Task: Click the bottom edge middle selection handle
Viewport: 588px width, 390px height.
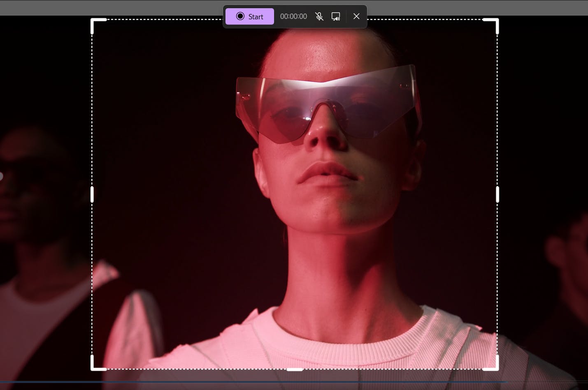Action: (x=295, y=369)
